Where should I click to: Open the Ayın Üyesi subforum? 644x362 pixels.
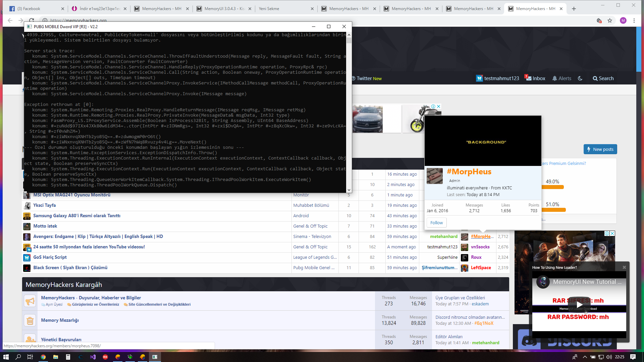[54, 305]
